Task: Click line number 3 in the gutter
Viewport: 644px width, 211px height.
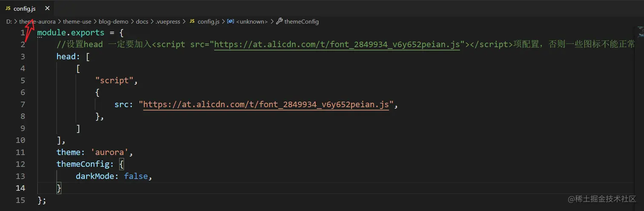Action: point(23,57)
